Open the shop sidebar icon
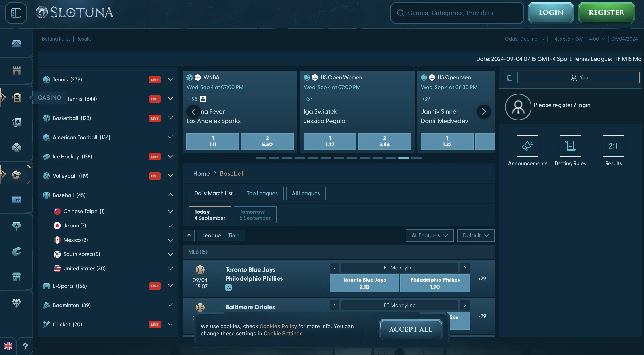The width and height of the screenshot is (644, 355). coord(17,277)
